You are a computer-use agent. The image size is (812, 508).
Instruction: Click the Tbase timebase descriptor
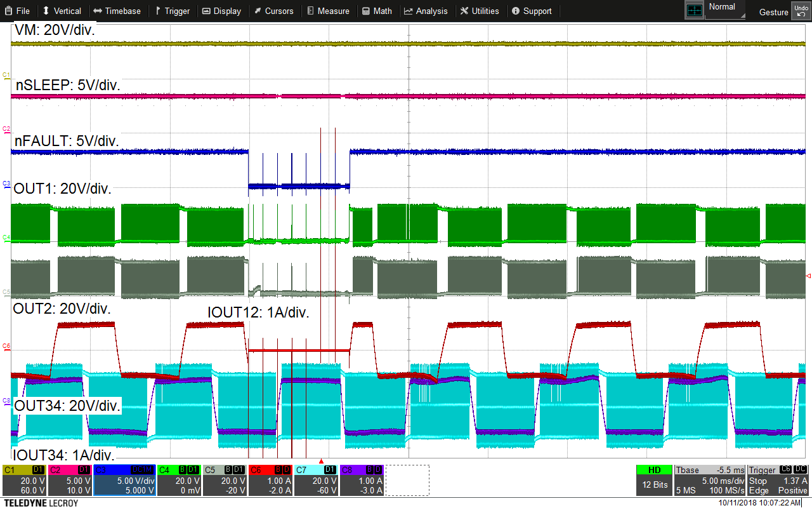[709, 481]
